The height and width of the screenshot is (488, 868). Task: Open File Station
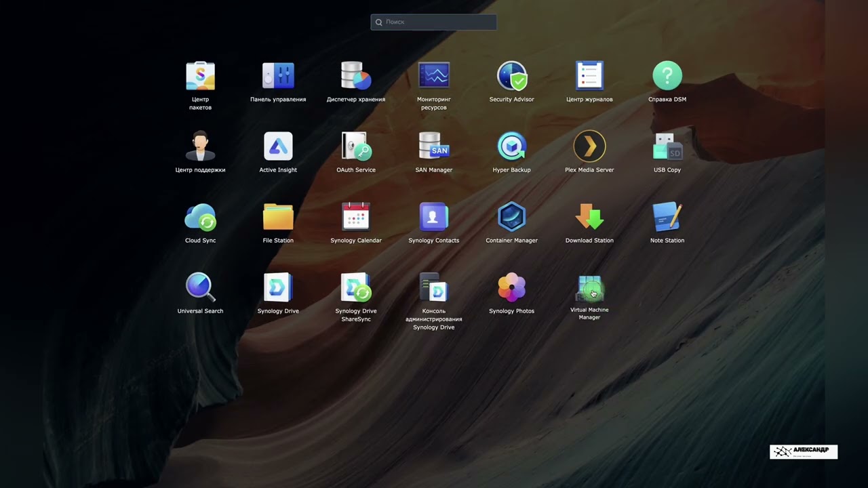click(x=278, y=217)
